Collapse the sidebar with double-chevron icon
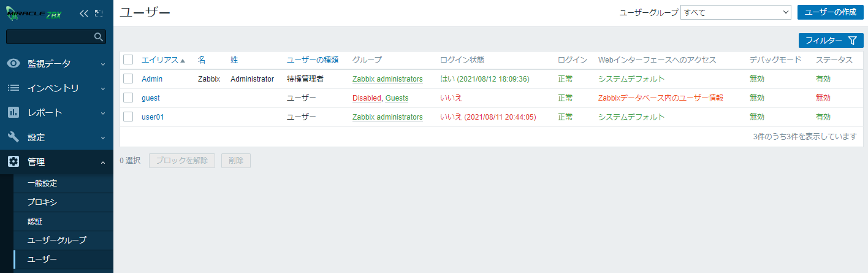 (x=85, y=13)
